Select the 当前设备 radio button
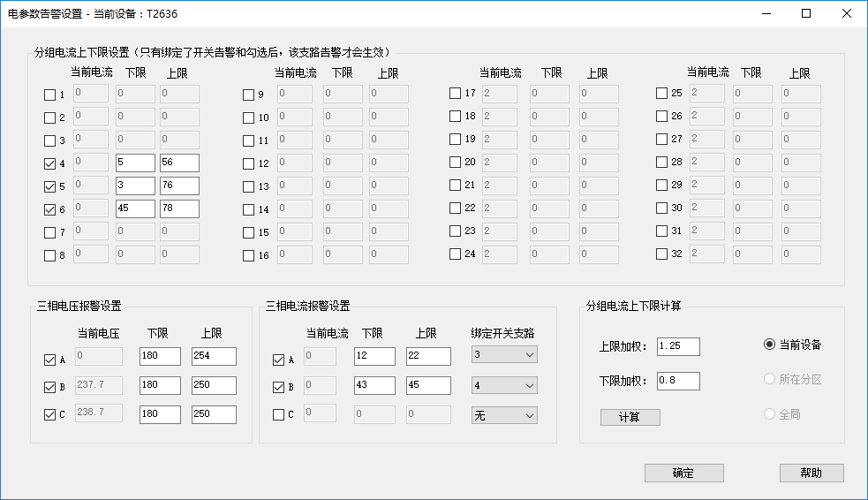The height and width of the screenshot is (500, 868). 769,345
